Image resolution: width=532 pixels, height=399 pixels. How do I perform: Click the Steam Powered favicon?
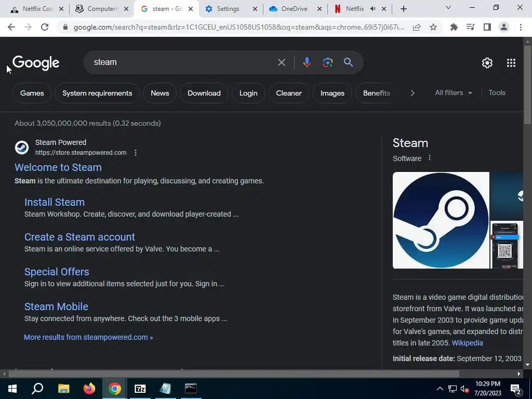22,148
